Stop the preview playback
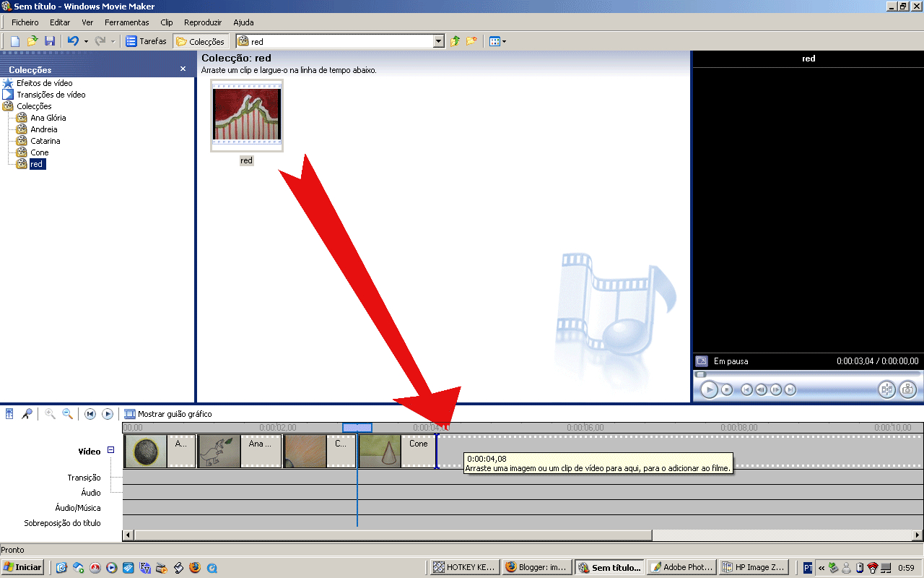 pyautogui.click(x=727, y=389)
